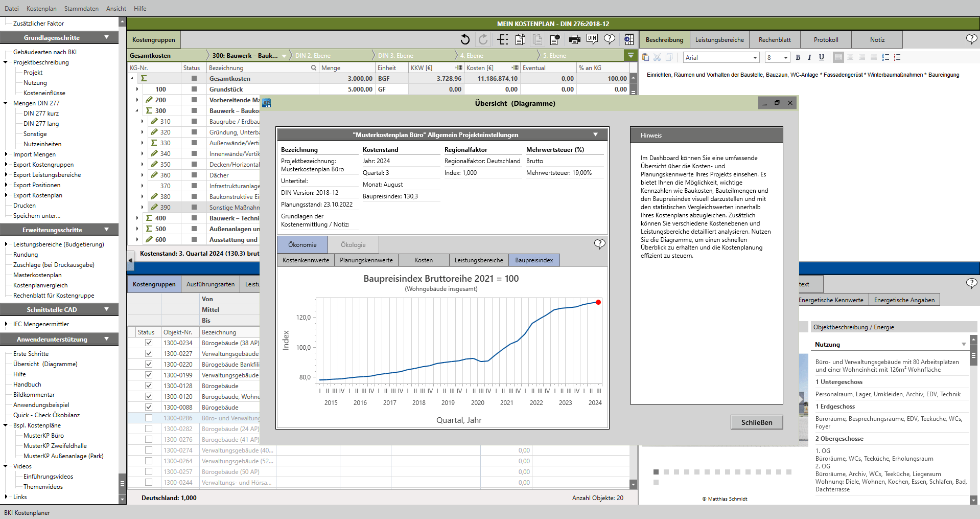
Task: Switch to the Ökologie tab
Action: click(x=354, y=245)
